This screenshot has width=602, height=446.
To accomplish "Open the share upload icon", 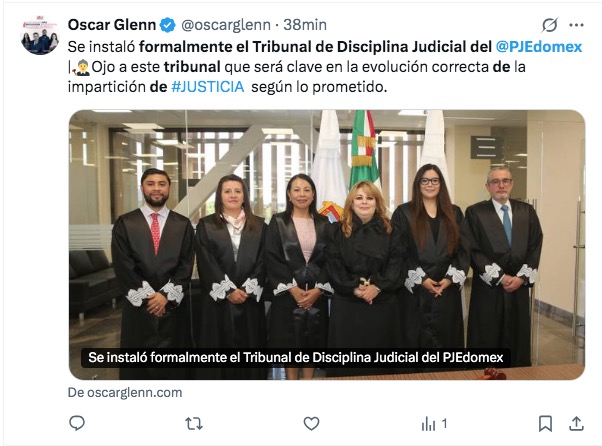I will click(x=576, y=424).
